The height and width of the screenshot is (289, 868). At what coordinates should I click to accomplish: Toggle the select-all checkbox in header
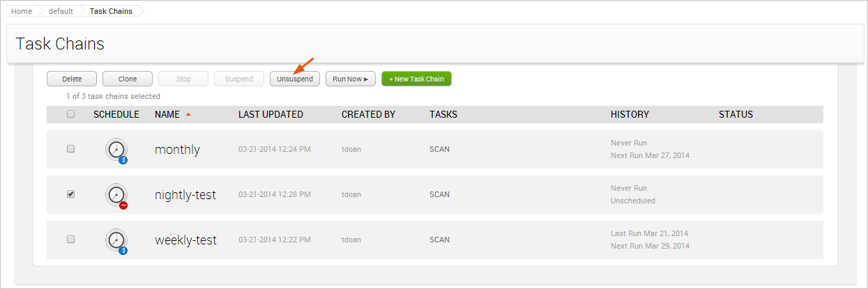tap(70, 114)
